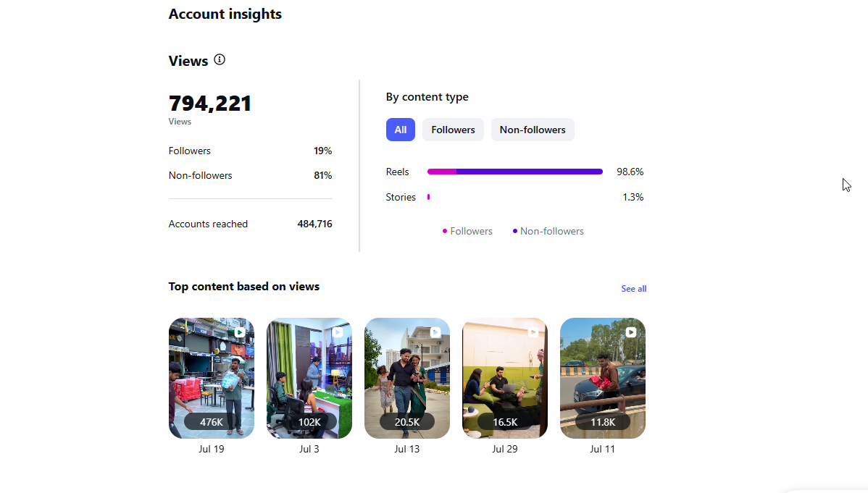Open See all top content link

click(x=634, y=288)
